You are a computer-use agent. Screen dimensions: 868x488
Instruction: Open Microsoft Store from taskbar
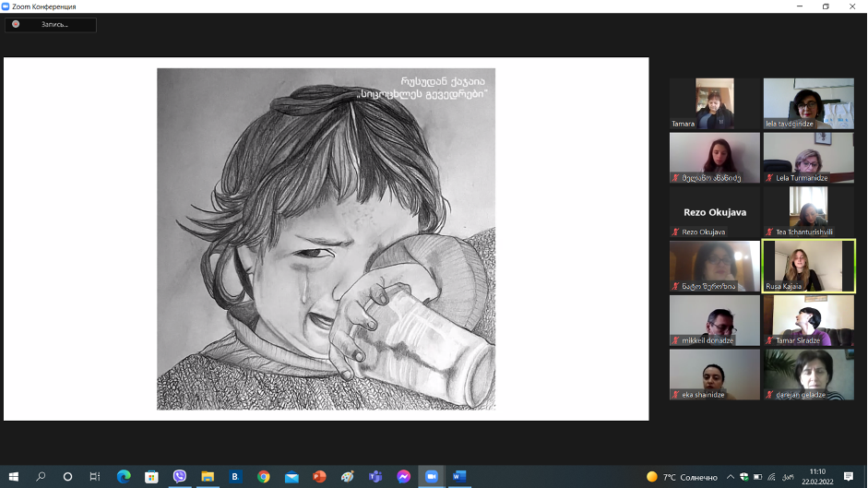coord(151,476)
